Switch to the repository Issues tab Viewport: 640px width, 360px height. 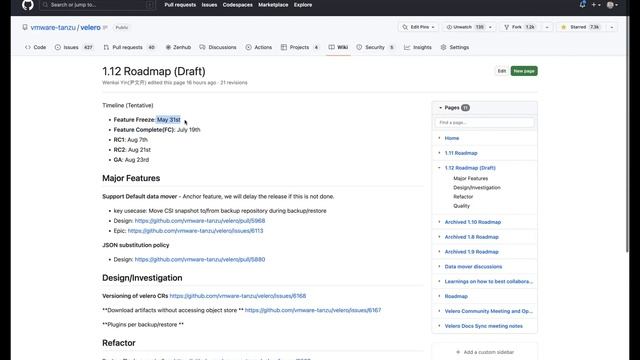tap(74, 47)
